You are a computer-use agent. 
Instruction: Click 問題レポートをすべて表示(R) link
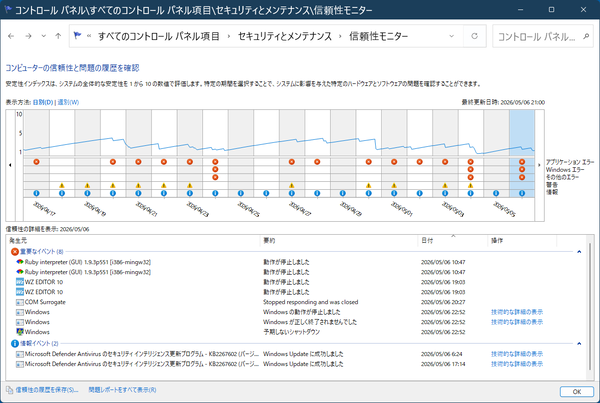pyautogui.click(x=122, y=390)
